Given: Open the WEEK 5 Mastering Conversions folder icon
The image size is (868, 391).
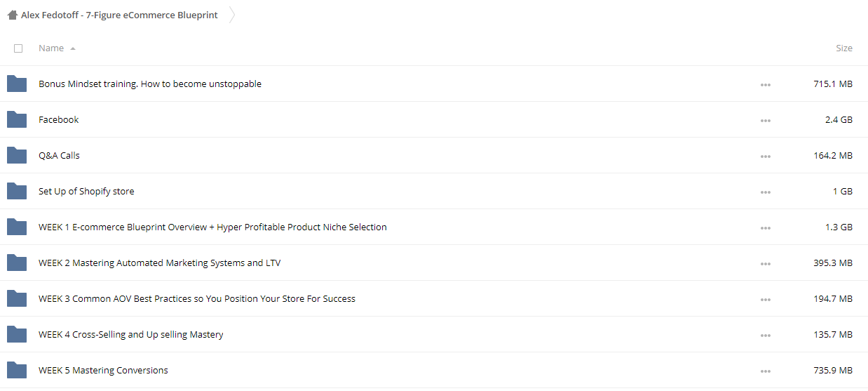Looking at the screenshot, I should pyautogui.click(x=17, y=370).
